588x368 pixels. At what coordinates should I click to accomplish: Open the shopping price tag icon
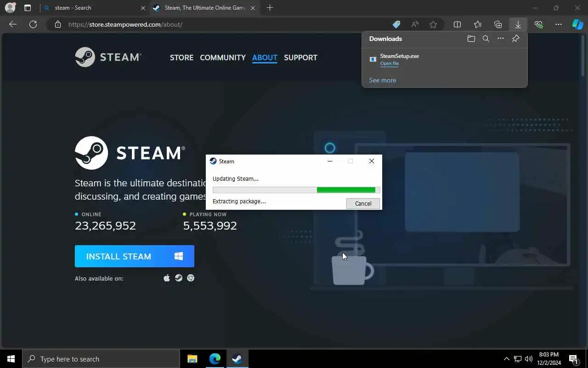click(x=396, y=24)
